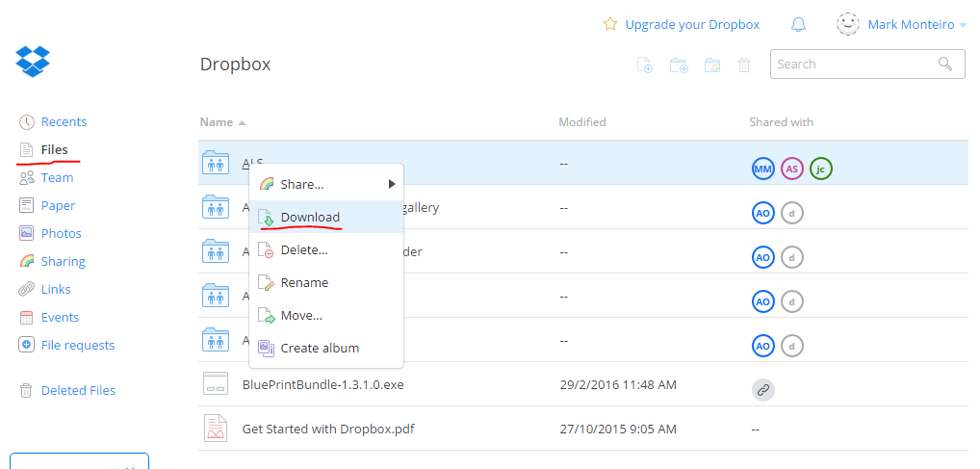
Task: Click the delete trash toolbar icon
Action: coord(744,65)
